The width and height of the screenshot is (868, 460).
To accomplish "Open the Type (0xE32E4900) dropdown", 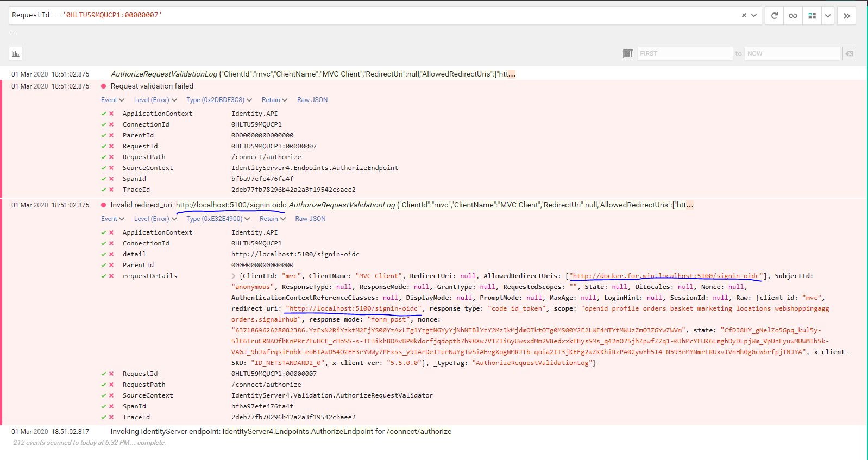I will tap(218, 219).
